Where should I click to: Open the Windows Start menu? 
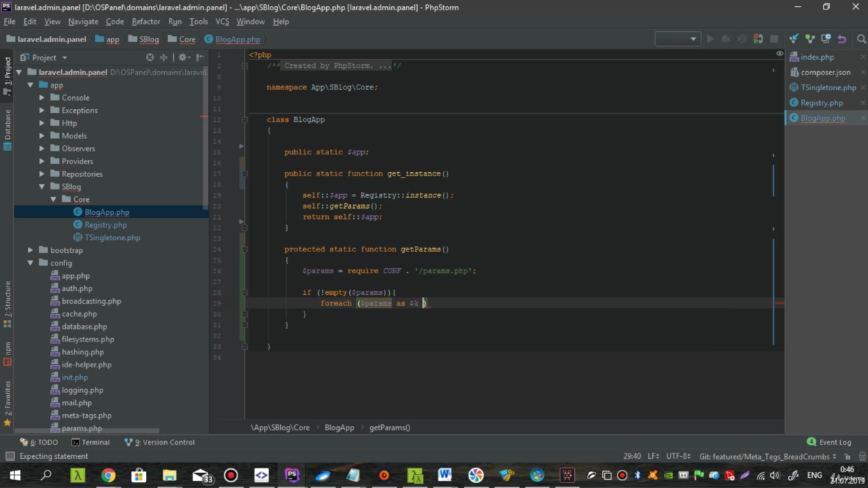tap(14, 475)
